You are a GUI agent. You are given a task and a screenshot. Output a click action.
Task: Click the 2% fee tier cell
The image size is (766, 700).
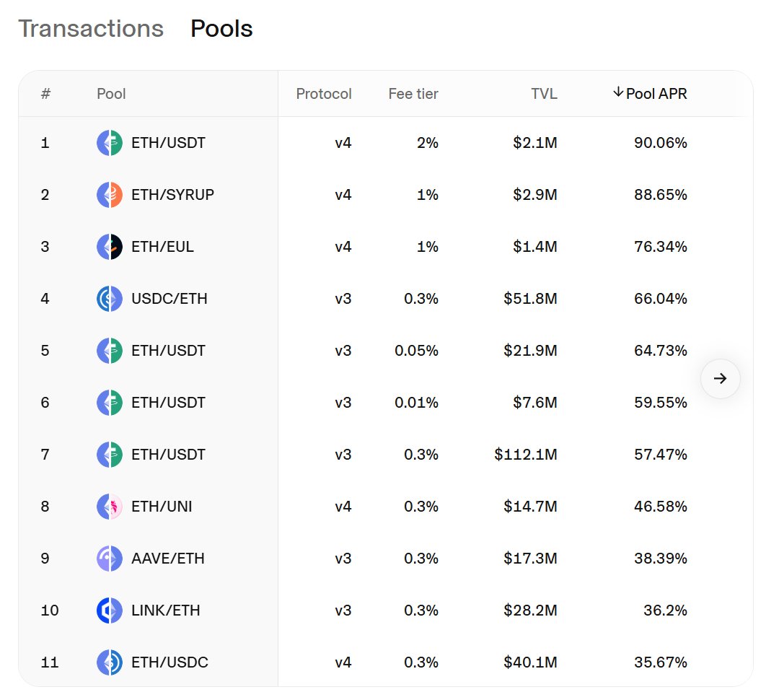(428, 143)
